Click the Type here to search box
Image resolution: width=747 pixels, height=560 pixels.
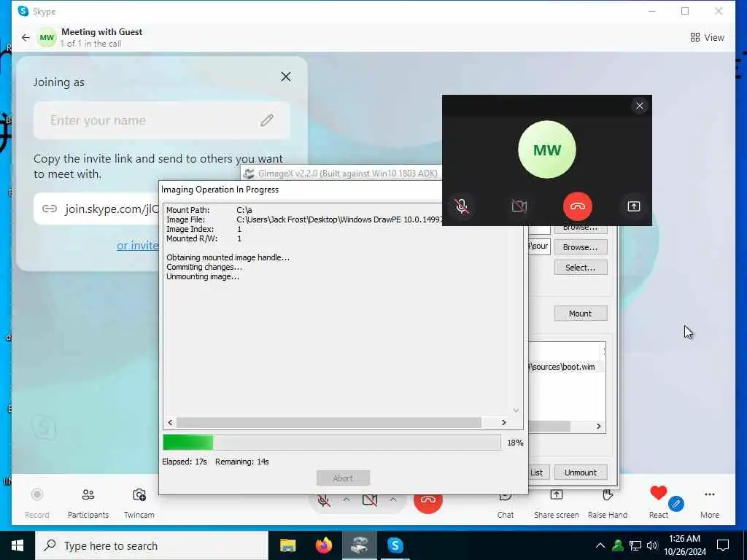(152, 545)
